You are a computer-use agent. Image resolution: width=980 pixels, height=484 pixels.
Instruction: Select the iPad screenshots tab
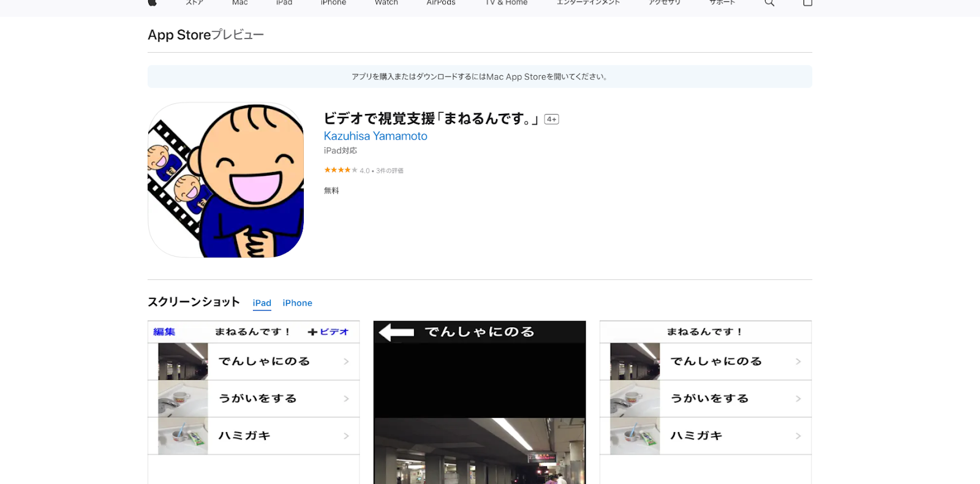pos(262,303)
